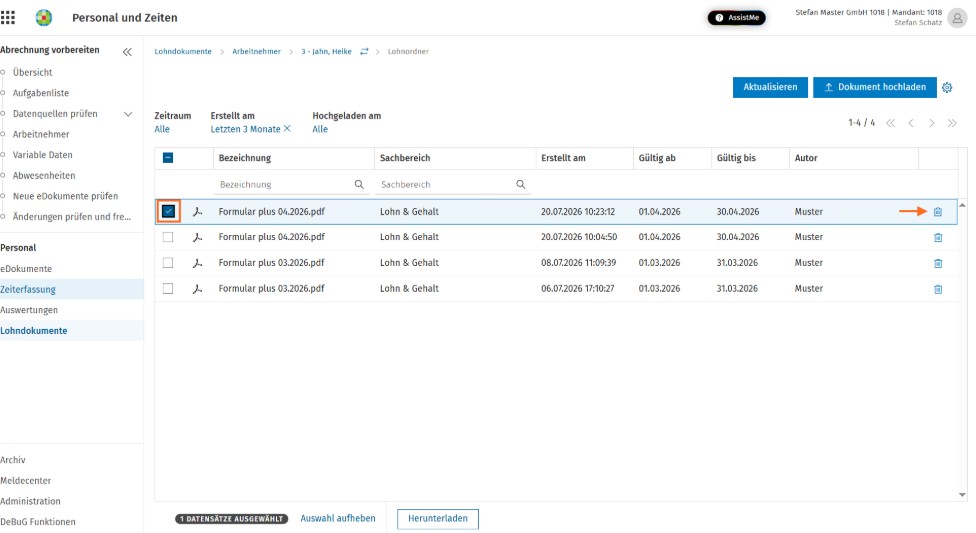Open Änderungen prüfen und fre... item
This screenshot has width=976, height=533.
pyautogui.click(x=72, y=217)
